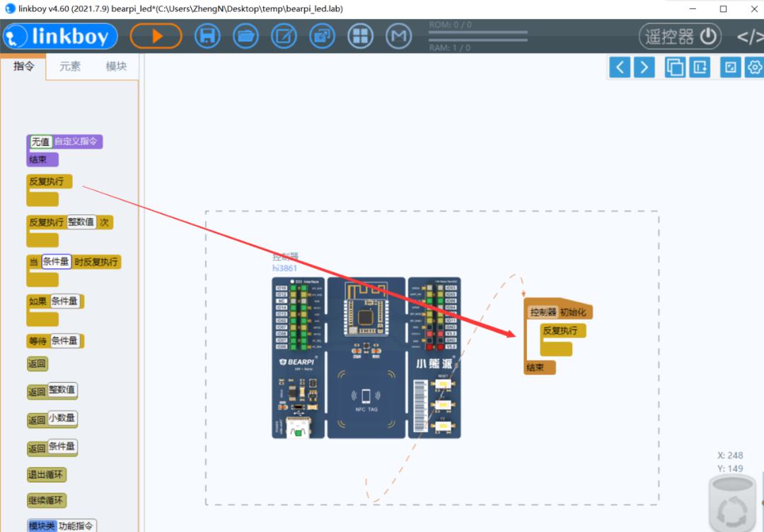Click the hi3861 controller label

pyautogui.click(x=284, y=268)
